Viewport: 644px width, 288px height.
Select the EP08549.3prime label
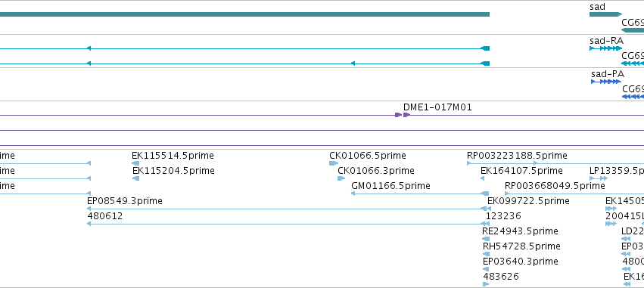point(125,200)
